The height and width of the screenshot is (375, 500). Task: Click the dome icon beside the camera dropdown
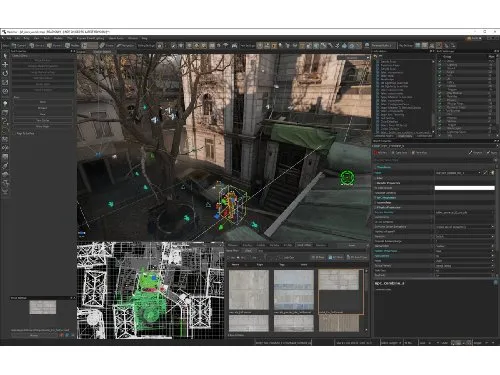(367, 45)
